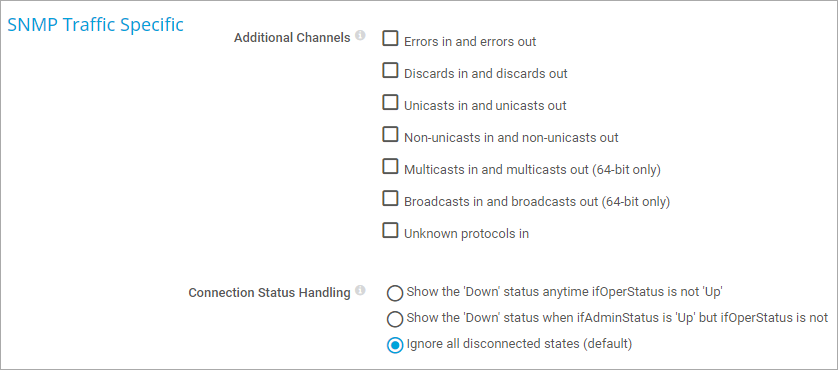The width and height of the screenshot is (838, 370).
Task: Tick the Discards in and discards out checkbox
Action: point(391,71)
